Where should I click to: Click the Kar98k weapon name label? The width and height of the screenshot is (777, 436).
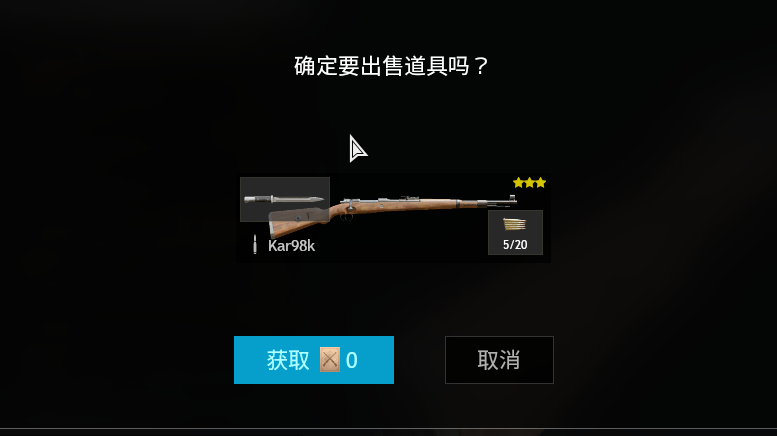click(291, 246)
